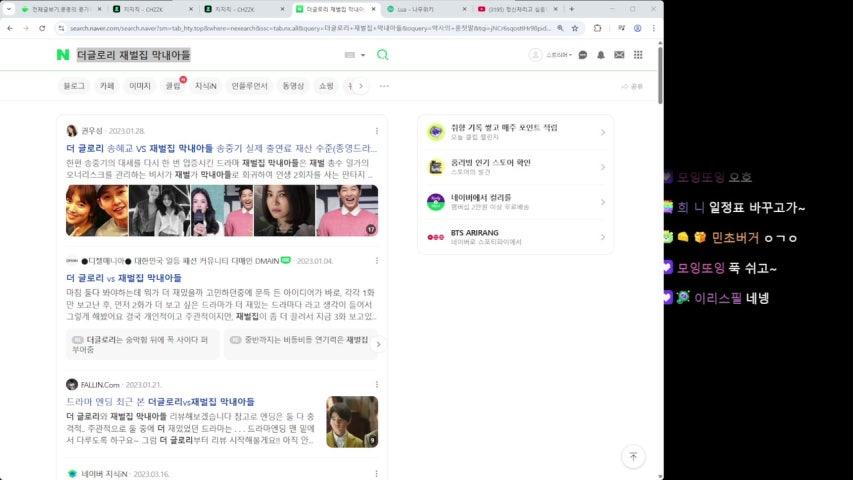Click the green Naver N logo
The width and height of the screenshot is (853, 480).
(63, 54)
